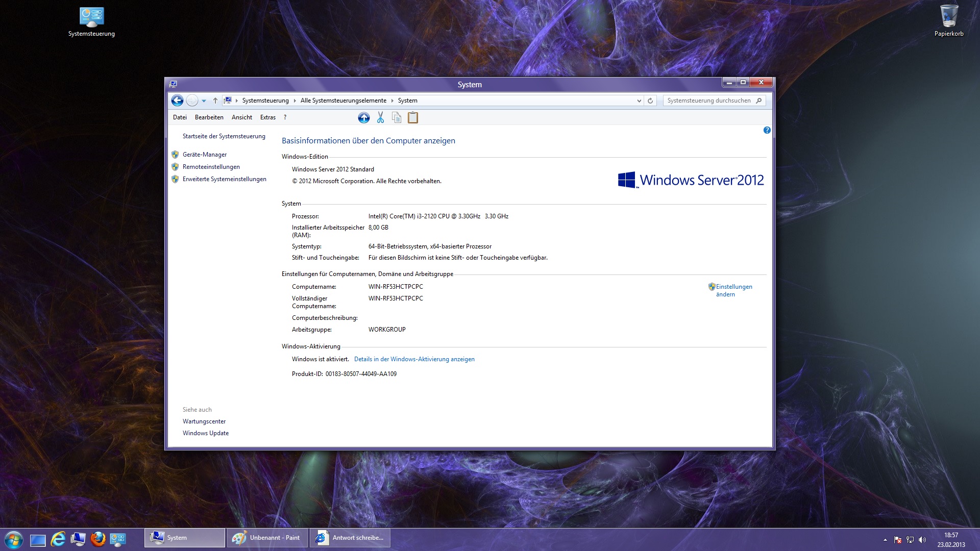
Task: Click the Systemsteuerung durchsuchen search field
Action: 709,101
